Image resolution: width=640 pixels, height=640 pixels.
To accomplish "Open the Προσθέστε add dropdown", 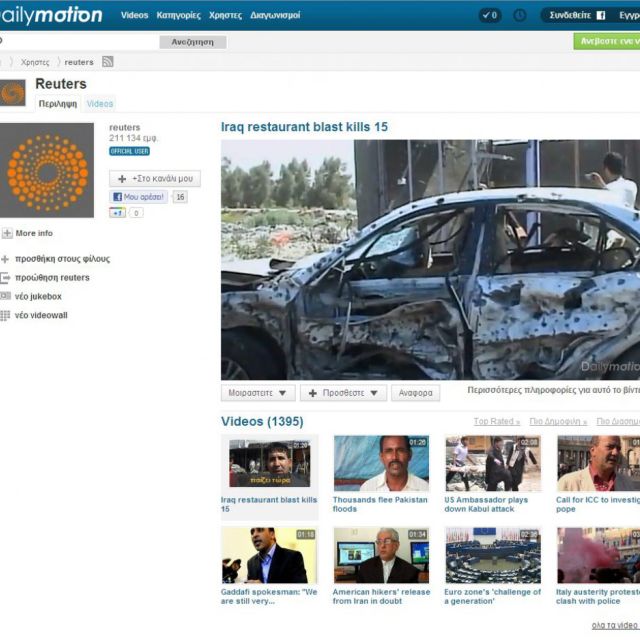I will point(343,393).
